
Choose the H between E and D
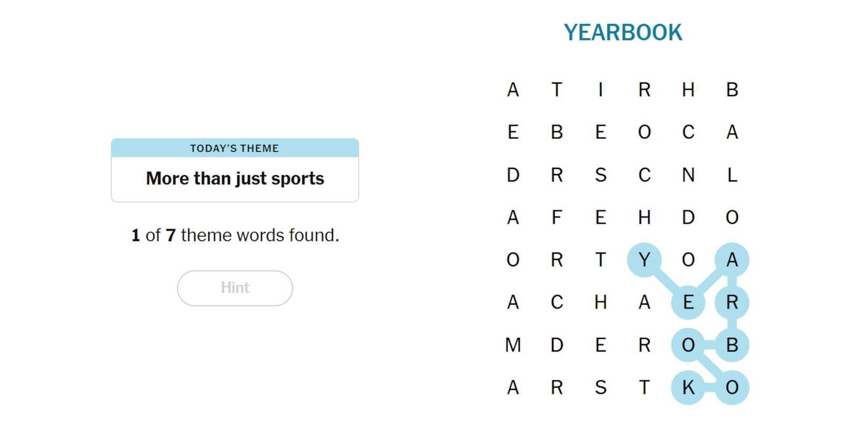(644, 217)
